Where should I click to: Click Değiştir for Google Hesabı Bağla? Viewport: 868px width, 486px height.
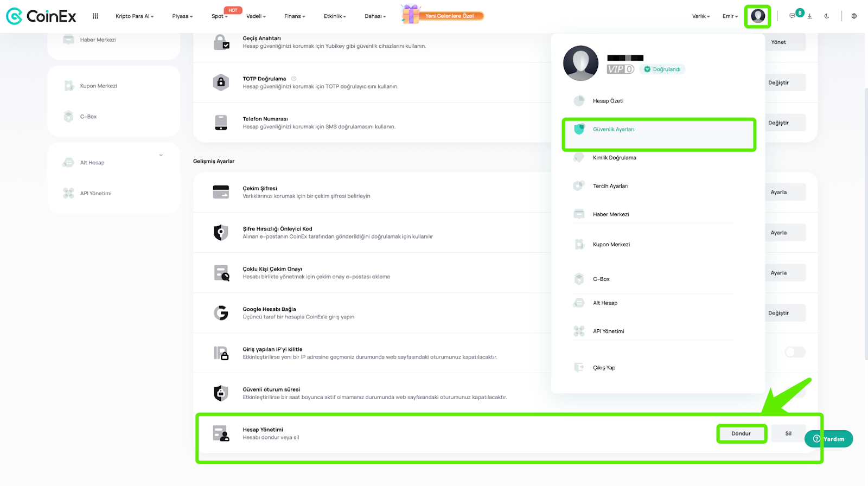click(x=778, y=313)
